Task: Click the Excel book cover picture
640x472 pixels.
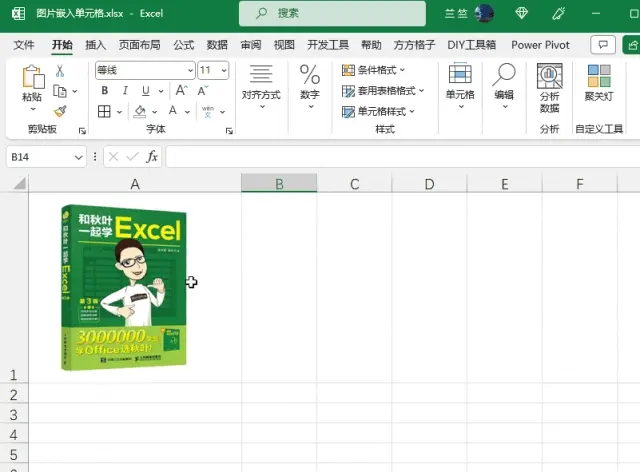Action: tap(124, 288)
